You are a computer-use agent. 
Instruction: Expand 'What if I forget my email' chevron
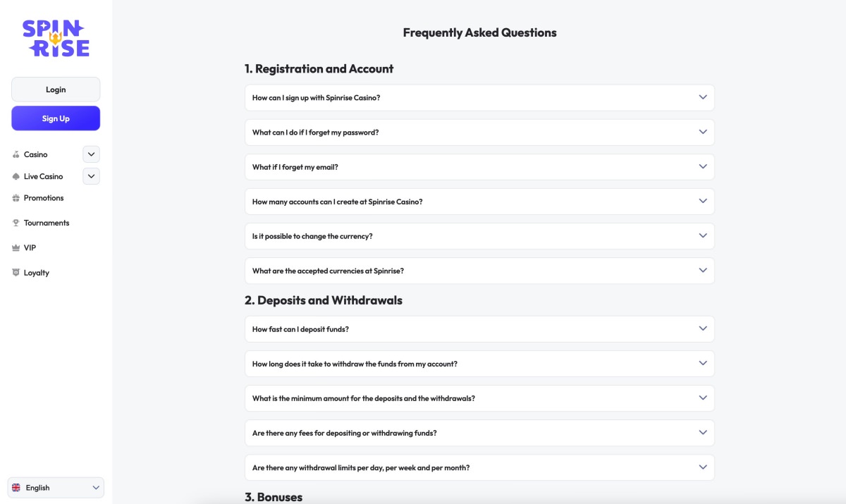point(703,166)
